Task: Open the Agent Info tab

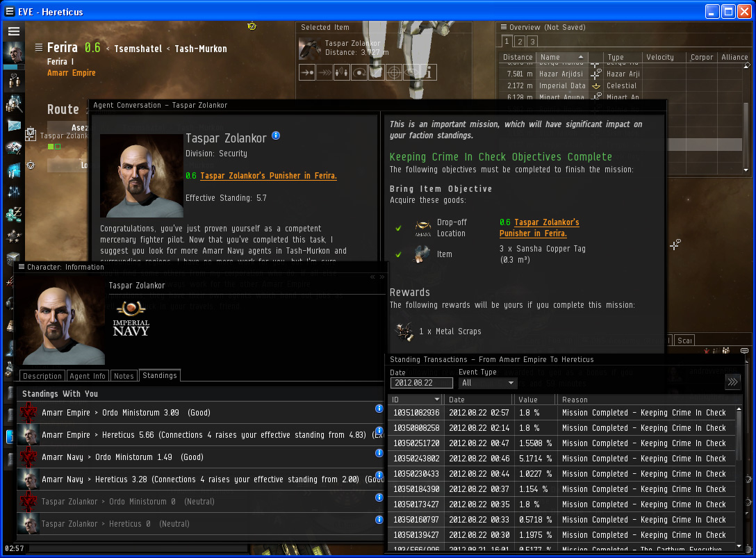Action: 88,376
